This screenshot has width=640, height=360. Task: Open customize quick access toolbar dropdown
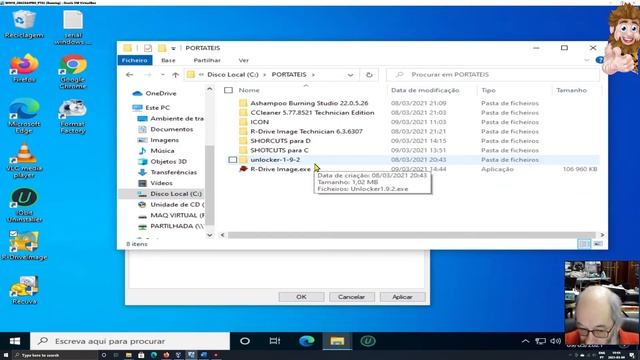[x=173, y=48]
